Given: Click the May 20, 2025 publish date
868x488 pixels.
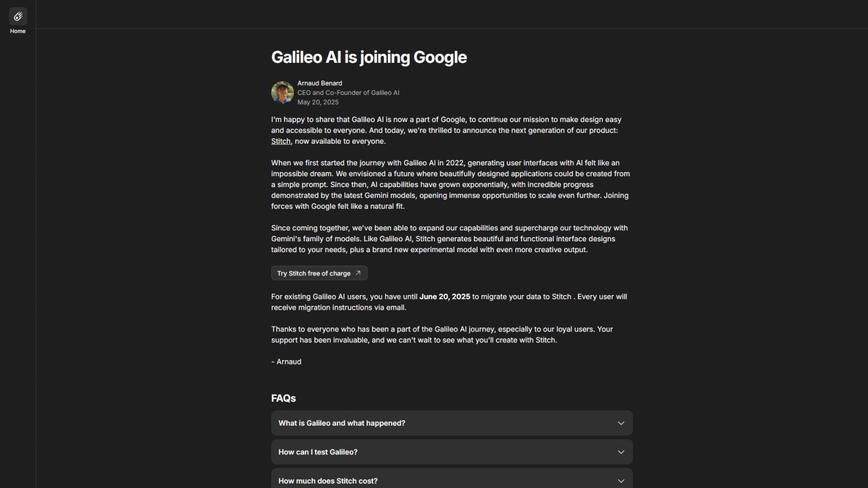Looking at the screenshot, I should point(318,102).
